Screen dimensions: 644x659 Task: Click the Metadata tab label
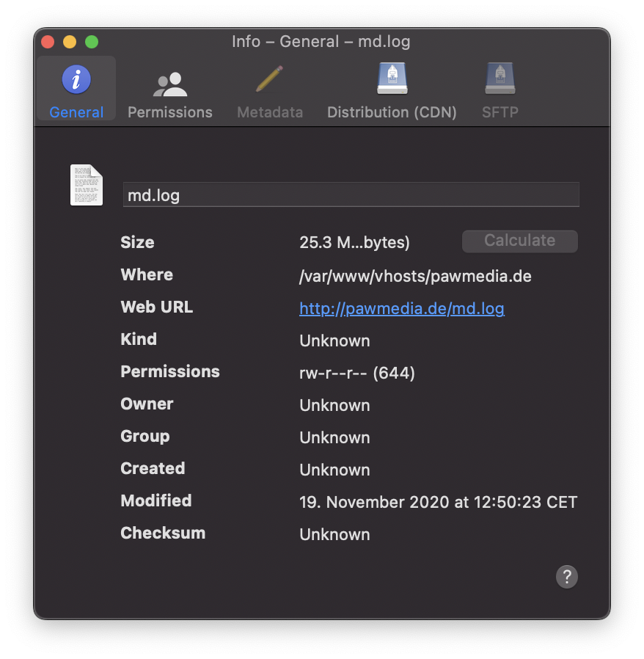click(270, 112)
